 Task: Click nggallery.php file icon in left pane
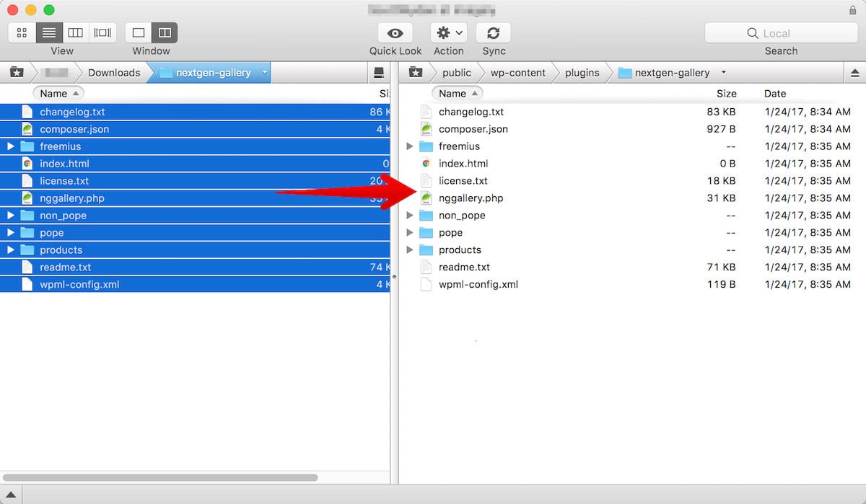point(27,198)
